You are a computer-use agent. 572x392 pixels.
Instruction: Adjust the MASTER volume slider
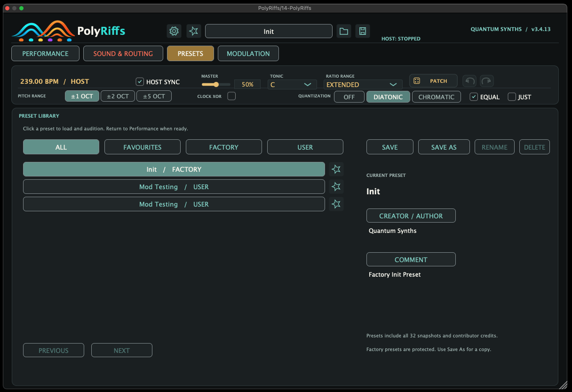click(x=216, y=85)
